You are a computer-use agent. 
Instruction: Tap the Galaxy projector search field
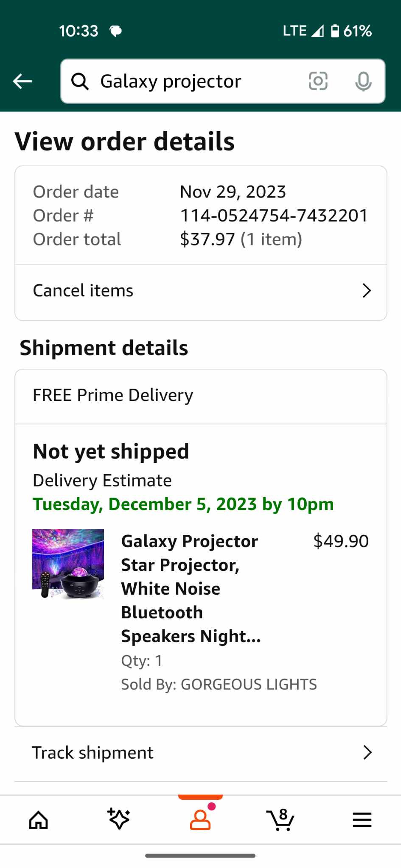191,81
